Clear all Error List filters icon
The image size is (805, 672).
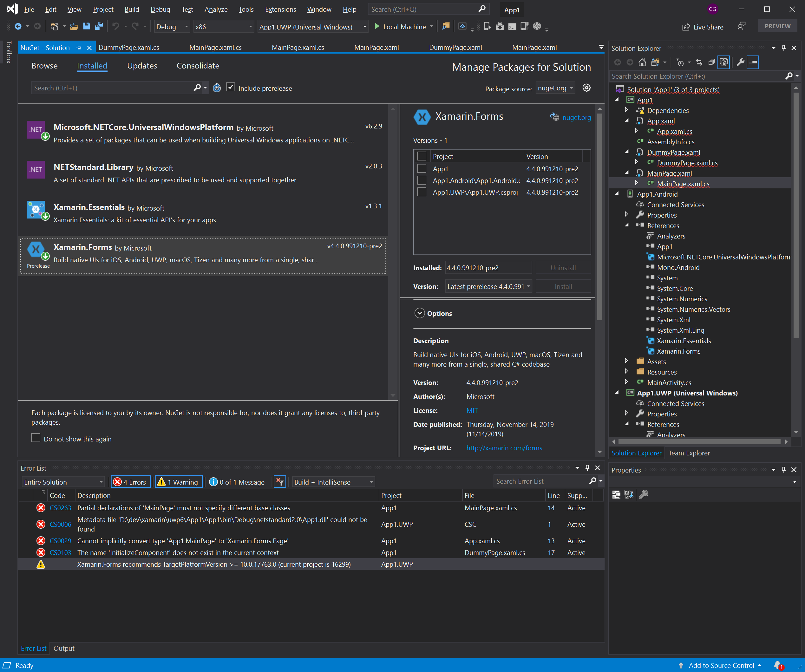(280, 482)
